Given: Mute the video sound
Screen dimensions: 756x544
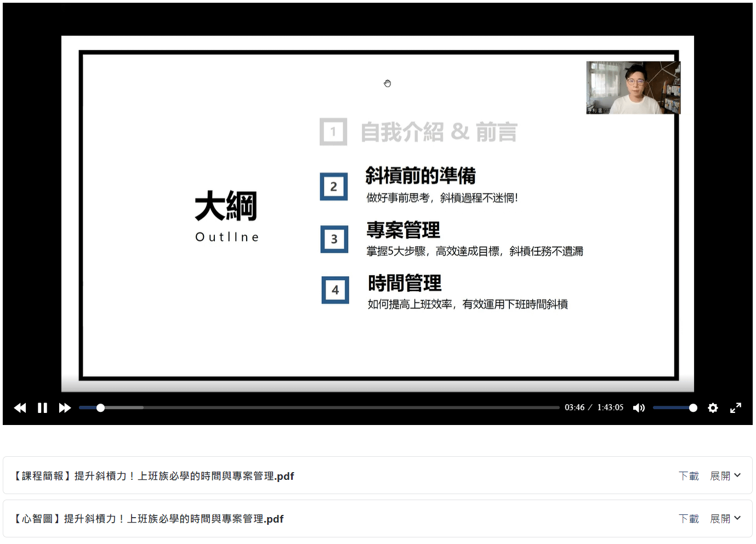Looking at the screenshot, I should pyautogui.click(x=639, y=408).
